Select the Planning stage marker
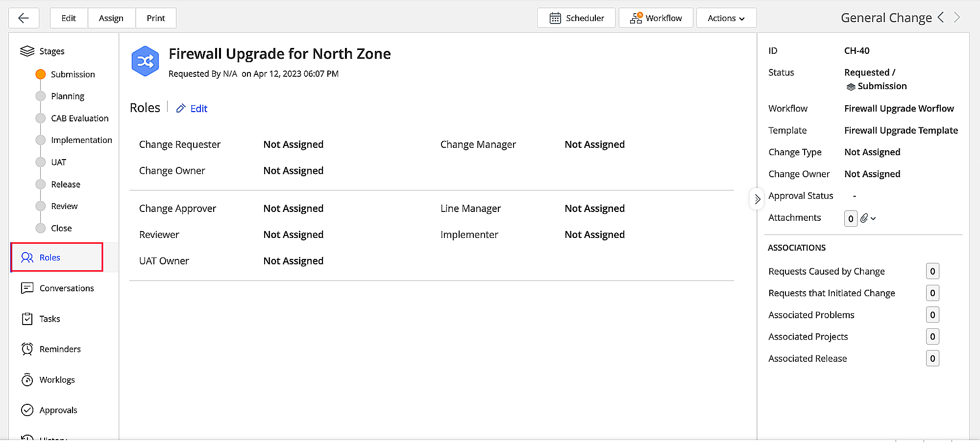 (41, 96)
